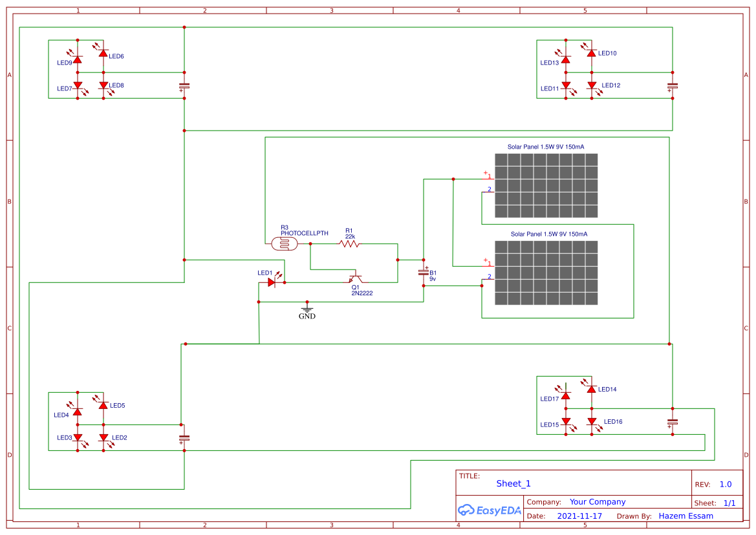This screenshot has height=535, width=756.
Task: Select the R3 PHOTOCELLPTH photocell symbol
Action: click(285, 242)
